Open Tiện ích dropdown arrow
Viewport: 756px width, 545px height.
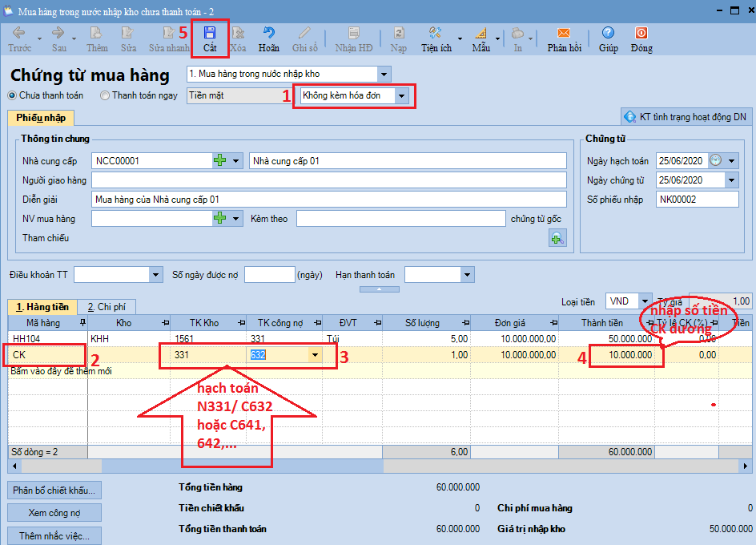click(x=460, y=38)
